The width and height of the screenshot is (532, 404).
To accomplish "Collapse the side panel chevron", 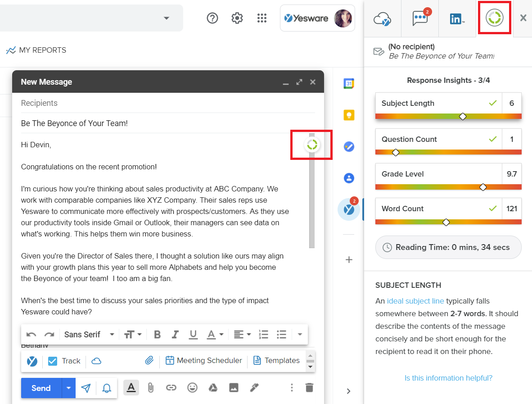I will tap(348, 391).
